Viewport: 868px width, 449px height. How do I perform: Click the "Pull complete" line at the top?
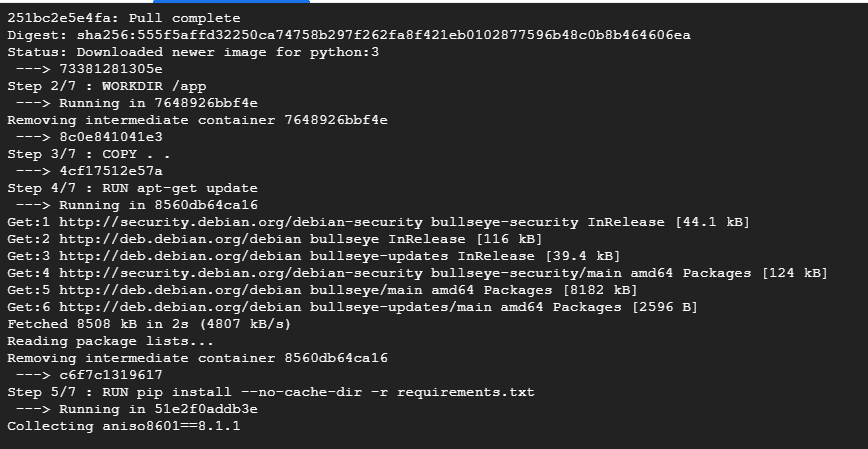[124, 18]
